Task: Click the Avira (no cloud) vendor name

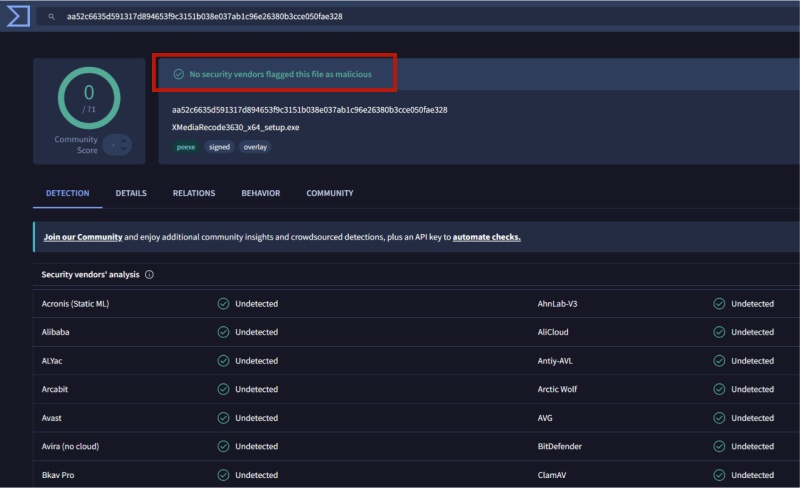Action: [x=70, y=446]
